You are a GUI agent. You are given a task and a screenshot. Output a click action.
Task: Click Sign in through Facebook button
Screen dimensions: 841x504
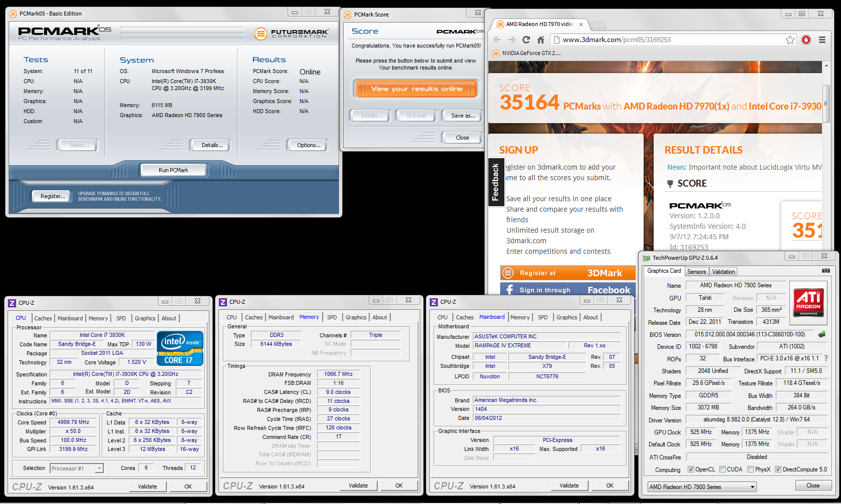[568, 290]
